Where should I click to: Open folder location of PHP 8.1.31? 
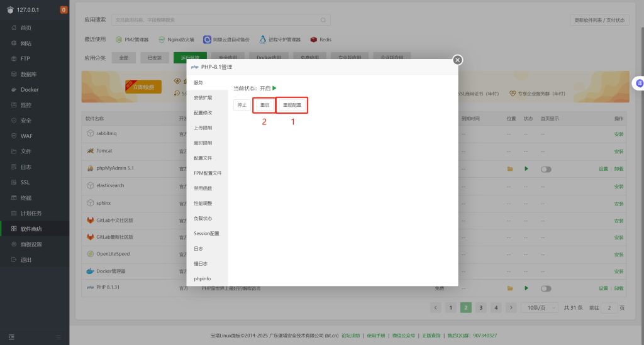510,288
